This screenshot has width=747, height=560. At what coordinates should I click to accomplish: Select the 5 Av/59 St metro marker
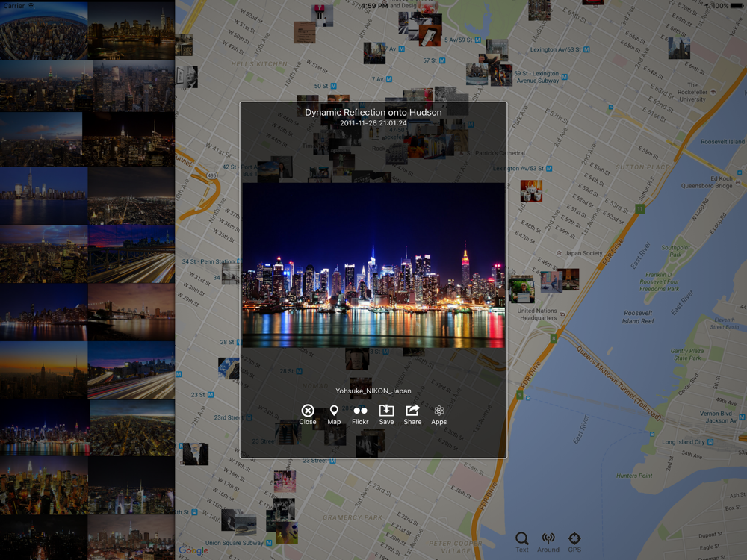click(478, 40)
